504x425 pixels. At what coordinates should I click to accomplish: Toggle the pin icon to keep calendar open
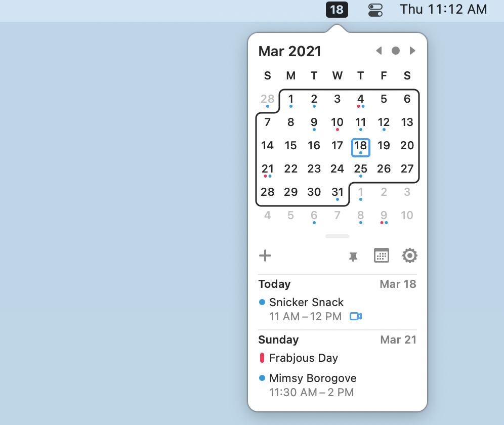[353, 257]
